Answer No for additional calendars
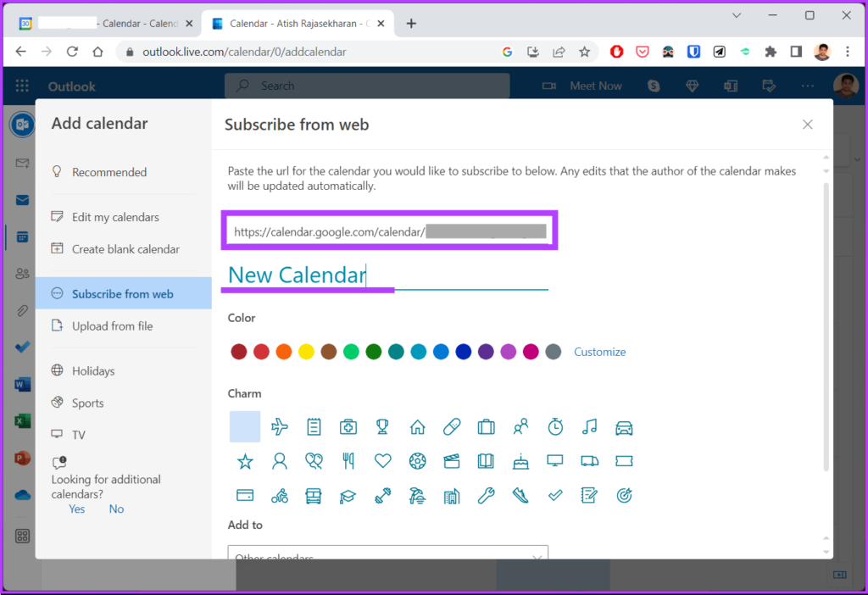868x595 pixels. click(x=116, y=509)
